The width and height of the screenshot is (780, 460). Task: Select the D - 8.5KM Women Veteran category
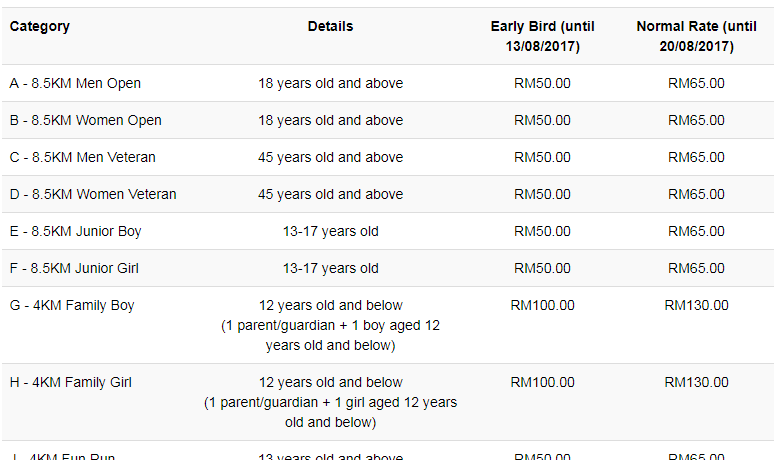(93, 194)
